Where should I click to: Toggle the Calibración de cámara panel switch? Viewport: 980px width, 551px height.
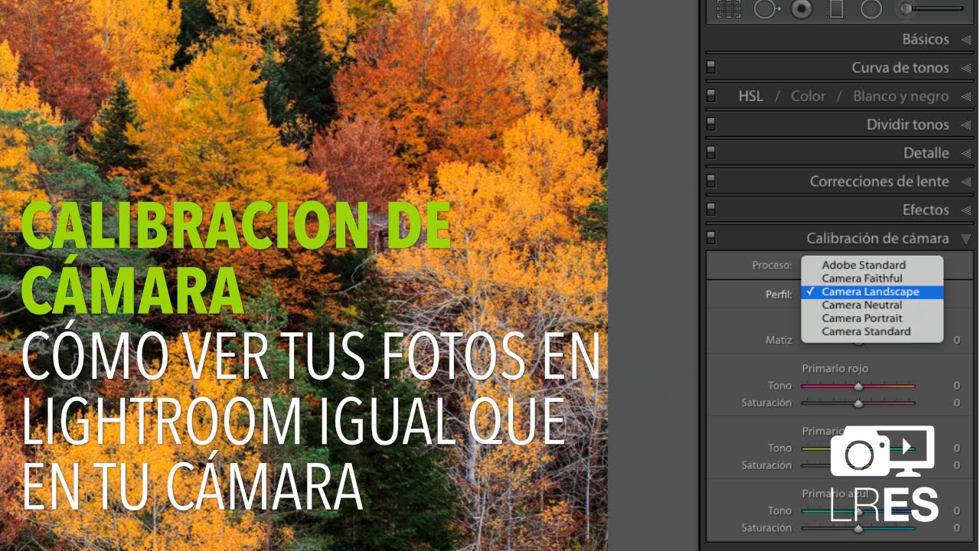pyautogui.click(x=710, y=238)
